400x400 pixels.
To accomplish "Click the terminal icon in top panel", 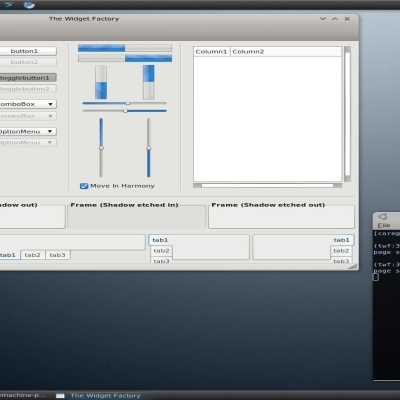I will pos(8,5).
